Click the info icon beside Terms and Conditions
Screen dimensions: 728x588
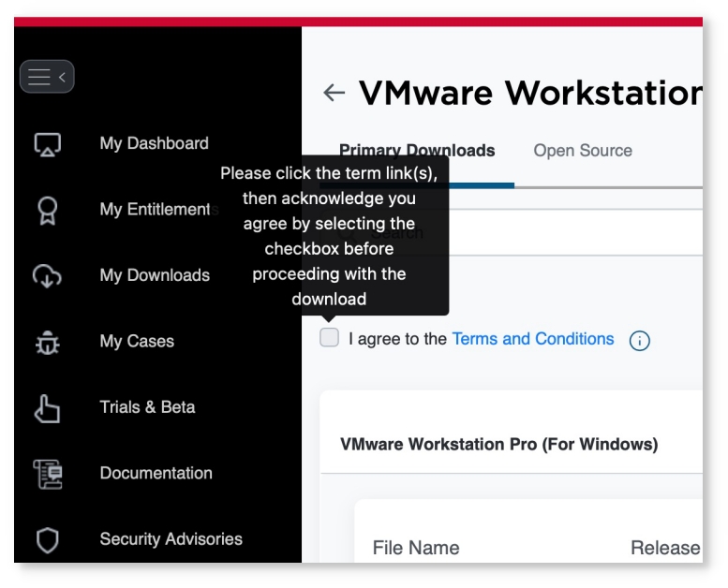pos(639,341)
